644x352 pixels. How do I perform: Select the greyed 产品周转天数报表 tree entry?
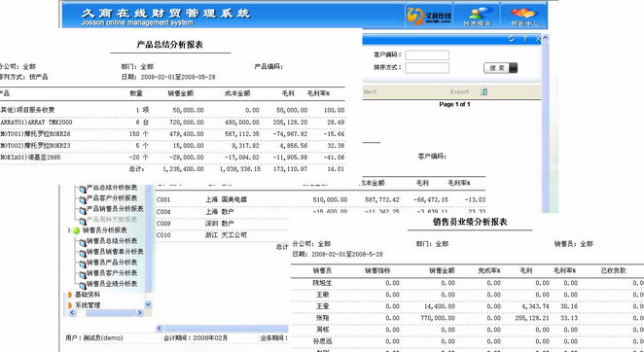click(x=112, y=220)
